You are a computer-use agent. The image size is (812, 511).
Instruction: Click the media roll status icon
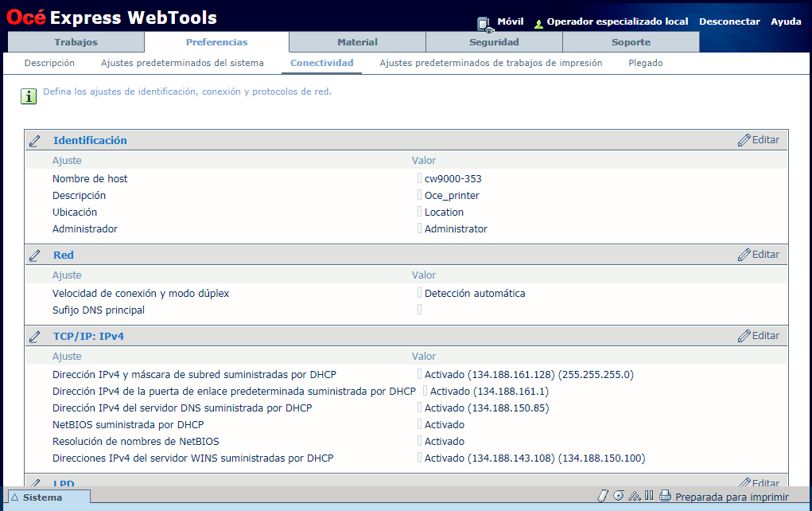[618, 495]
